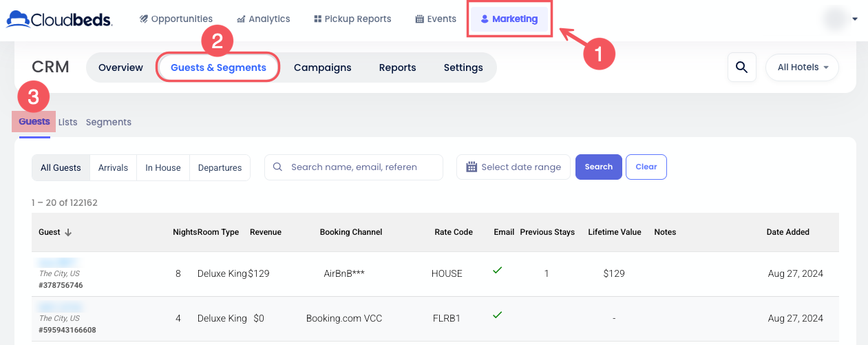
Task: Select the In House filter
Action: click(162, 167)
